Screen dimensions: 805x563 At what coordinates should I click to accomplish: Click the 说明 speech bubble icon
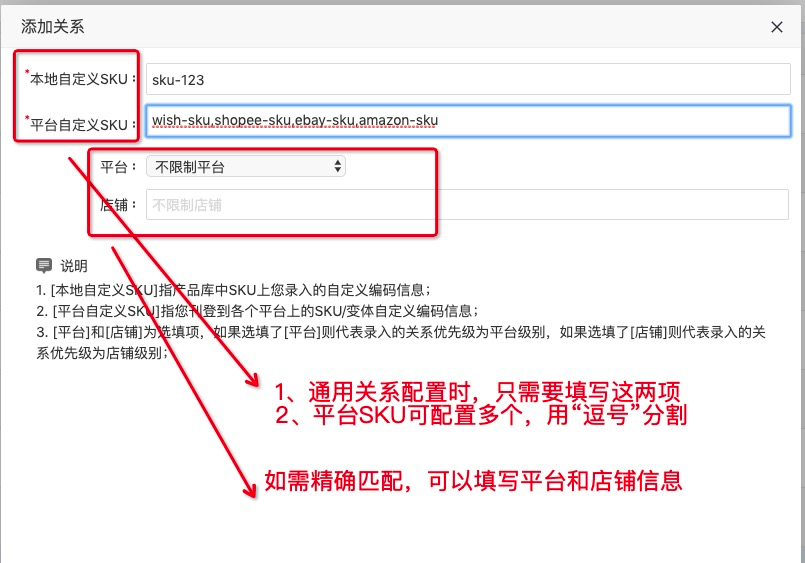coord(43,266)
